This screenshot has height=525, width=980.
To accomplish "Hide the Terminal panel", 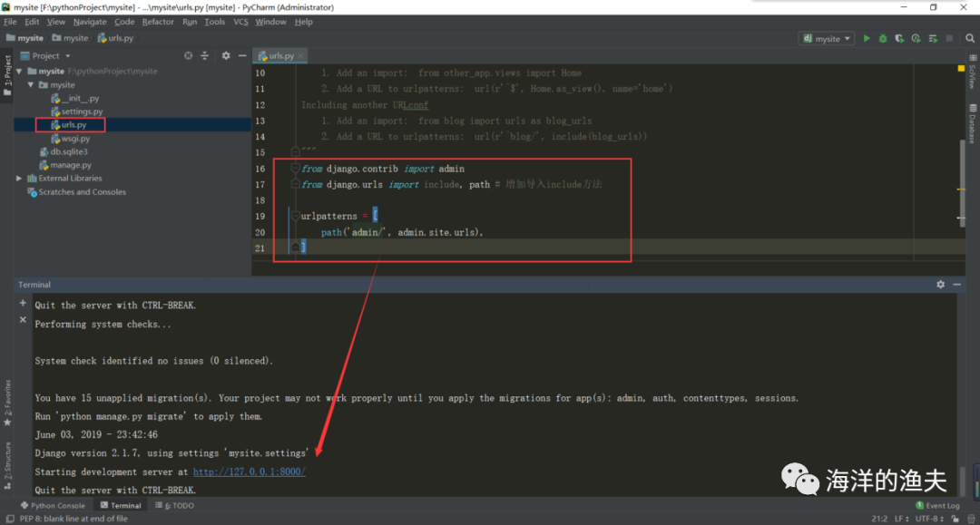I will click(957, 284).
